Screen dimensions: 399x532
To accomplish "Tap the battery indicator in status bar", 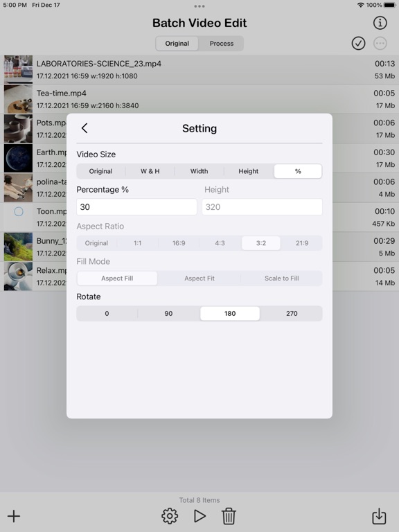I will click(389, 5).
